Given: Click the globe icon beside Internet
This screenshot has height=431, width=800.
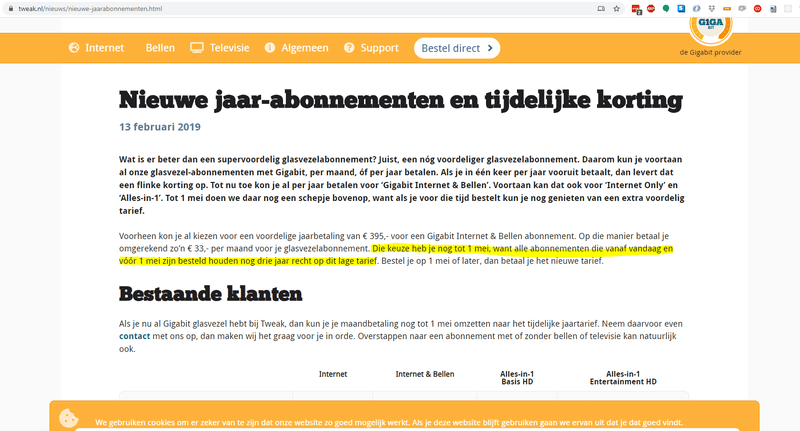Looking at the screenshot, I should pos(74,47).
